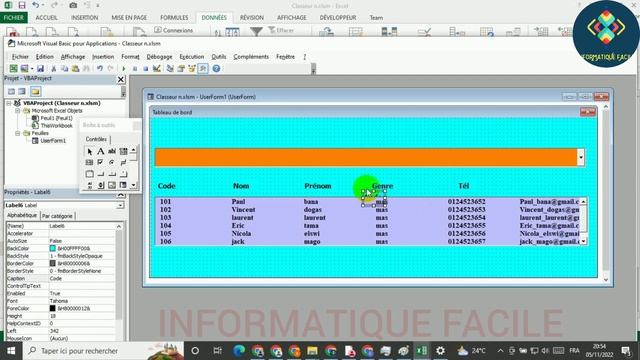Click the Paste icon in VBA toolbar
The width and height of the screenshot is (640, 360).
pos(76,69)
